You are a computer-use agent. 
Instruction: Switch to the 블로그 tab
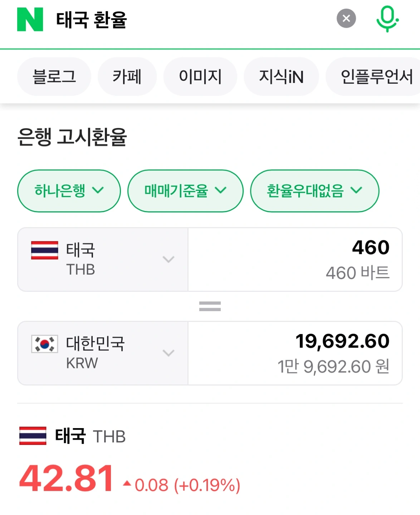click(x=54, y=77)
